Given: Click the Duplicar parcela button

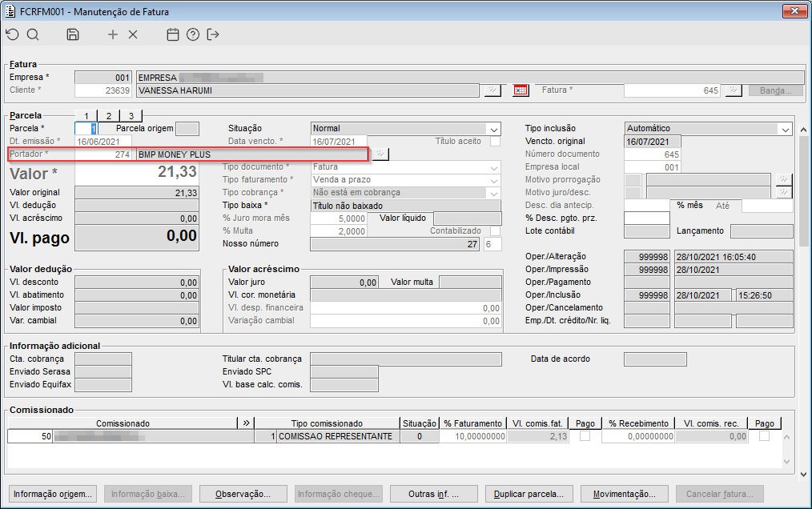Looking at the screenshot, I should coord(529,493).
